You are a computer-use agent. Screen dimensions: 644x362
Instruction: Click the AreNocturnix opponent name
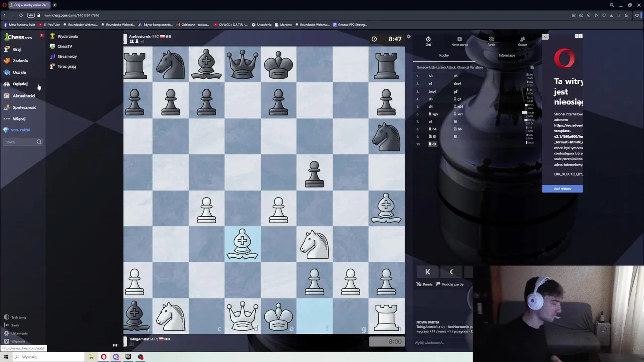pos(140,37)
